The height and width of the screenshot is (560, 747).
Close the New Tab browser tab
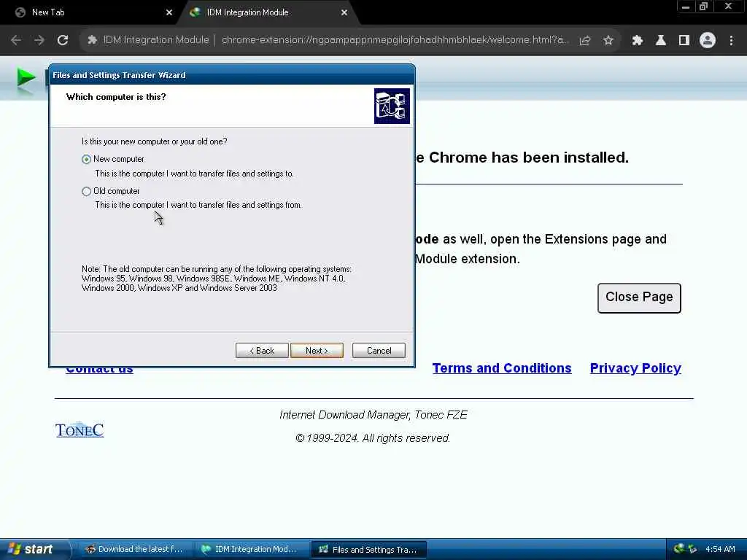(x=169, y=12)
